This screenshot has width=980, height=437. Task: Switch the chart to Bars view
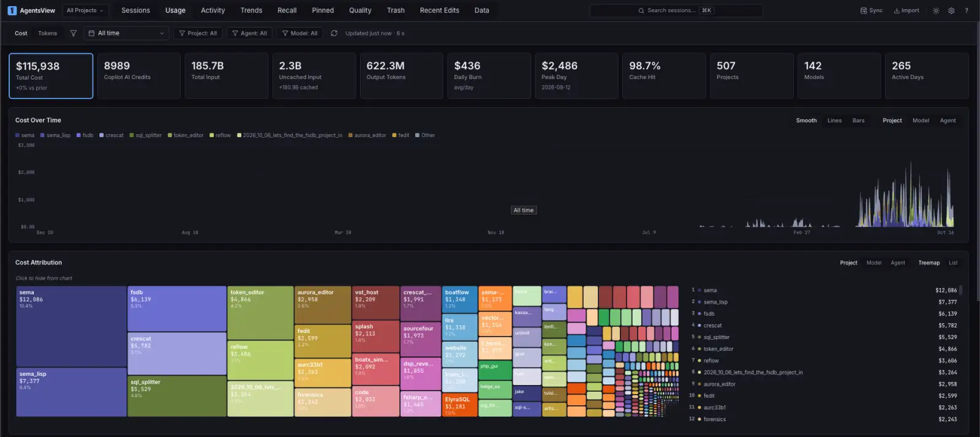click(x=858, y=121)
